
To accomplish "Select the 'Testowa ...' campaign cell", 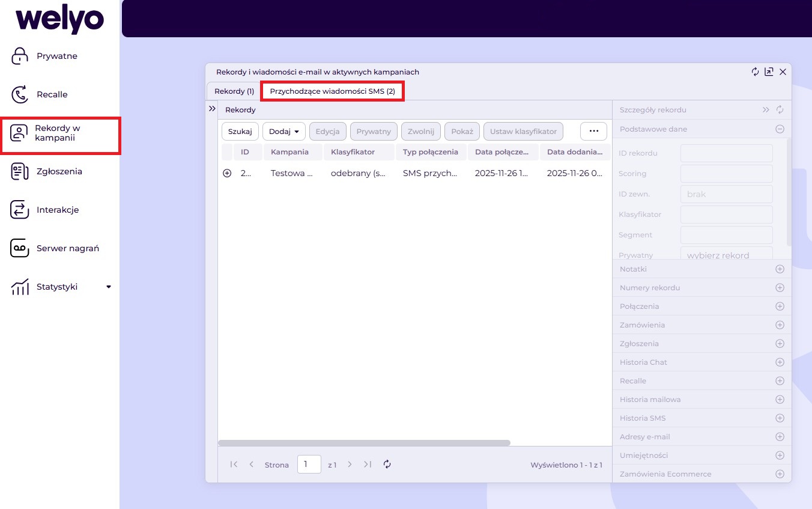I will coord(293,173).
